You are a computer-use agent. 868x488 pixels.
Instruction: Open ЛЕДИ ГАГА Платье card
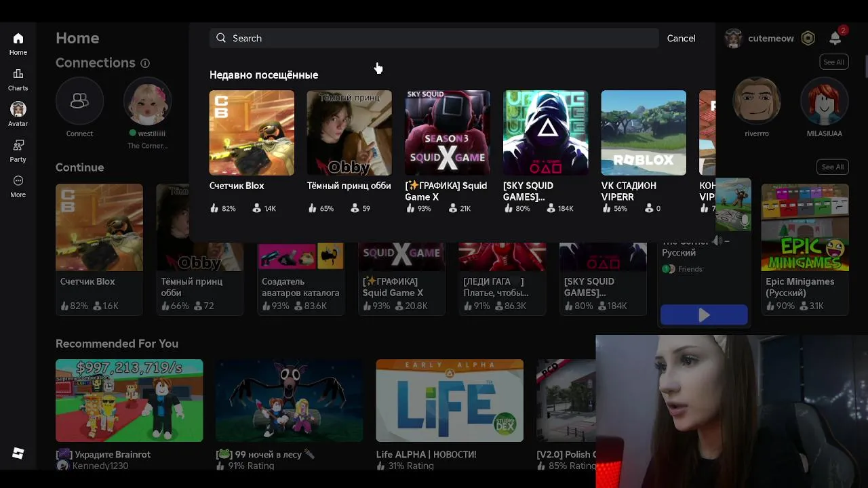502,279
